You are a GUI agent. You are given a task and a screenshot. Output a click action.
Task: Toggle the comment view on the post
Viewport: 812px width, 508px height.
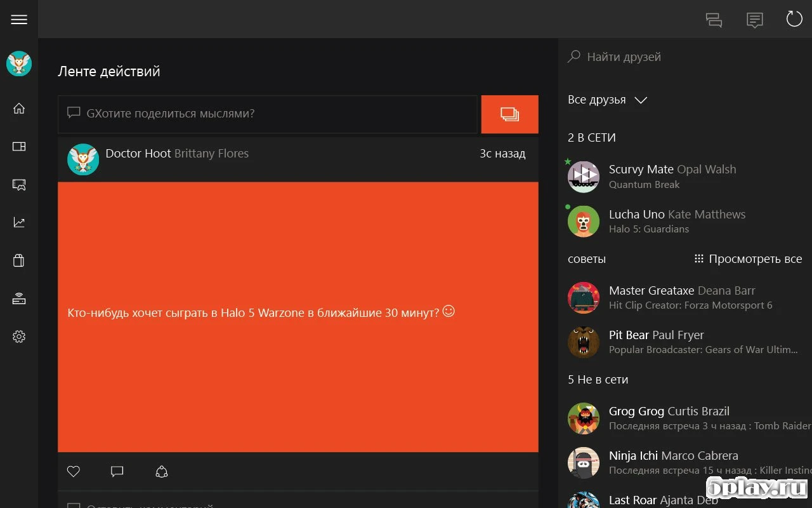coord(117,471)
